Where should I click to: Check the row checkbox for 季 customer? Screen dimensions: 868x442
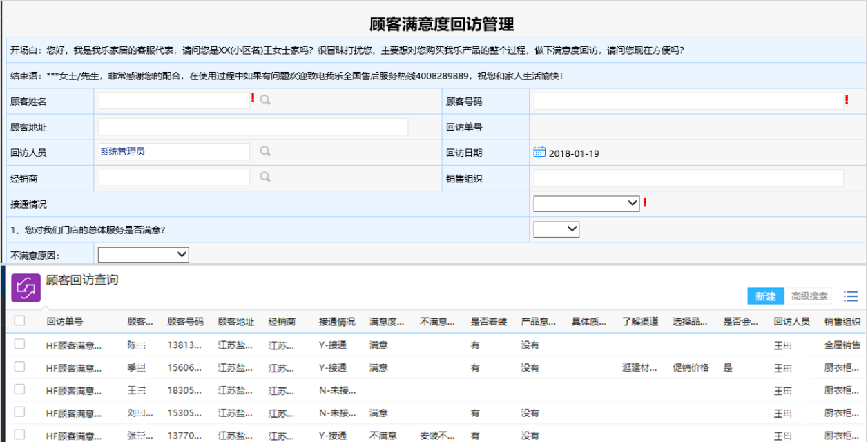click(x=19, y=367)
